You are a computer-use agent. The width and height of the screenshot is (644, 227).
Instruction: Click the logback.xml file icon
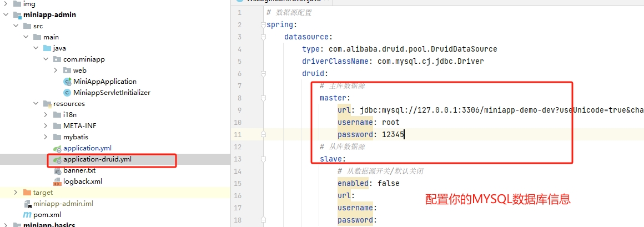point(57,181)
